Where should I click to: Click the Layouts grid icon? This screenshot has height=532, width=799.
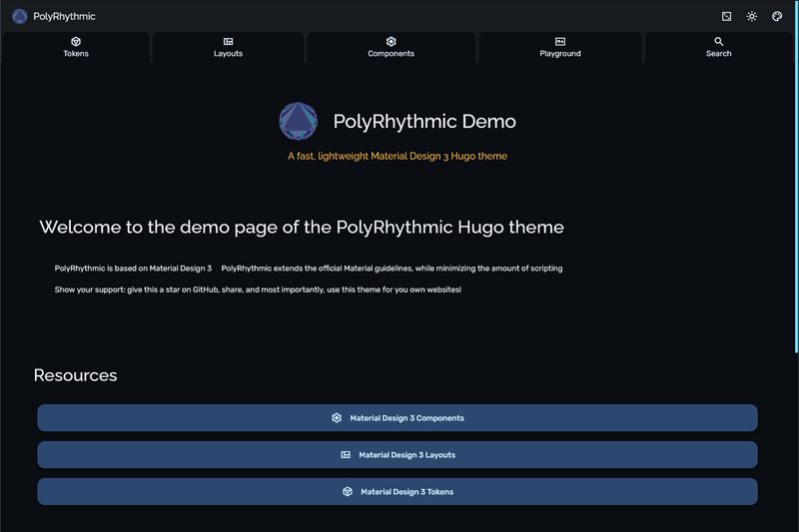coord(228,41)
